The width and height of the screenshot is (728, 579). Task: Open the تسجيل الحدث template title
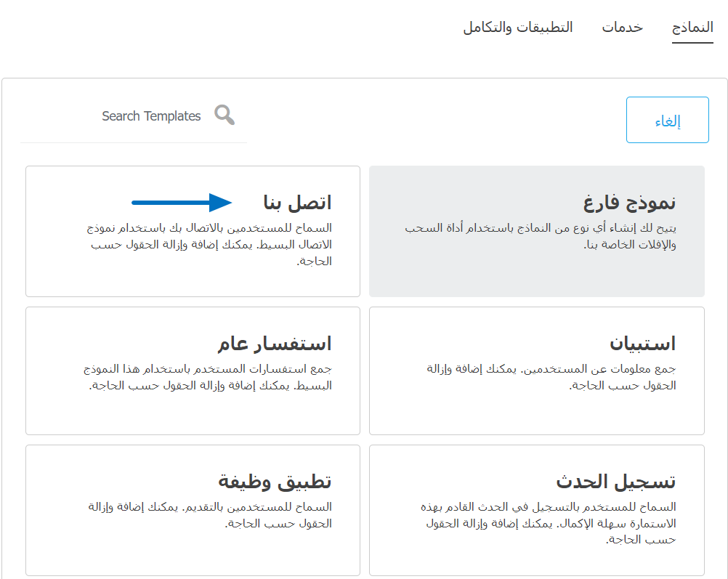click(x=616, y=482)
